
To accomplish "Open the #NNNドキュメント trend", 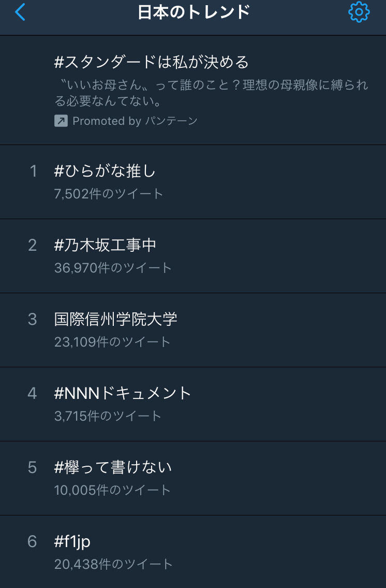I will tap(123, 393).
